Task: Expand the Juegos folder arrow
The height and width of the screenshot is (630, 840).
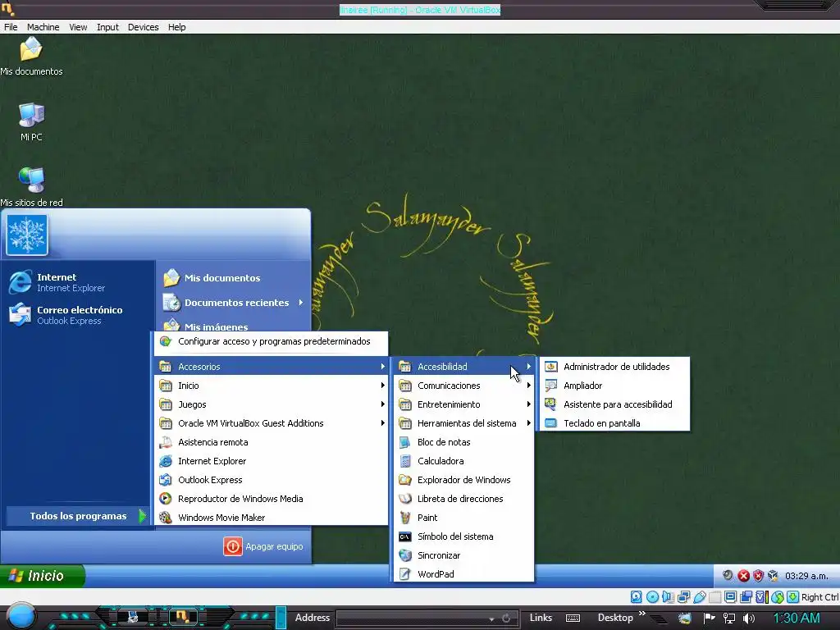Action: (x=382, y=404)
